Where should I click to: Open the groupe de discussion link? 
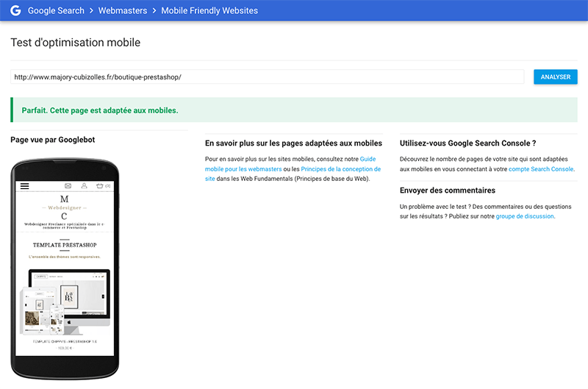pyautogui.click(x=524, y=216)
